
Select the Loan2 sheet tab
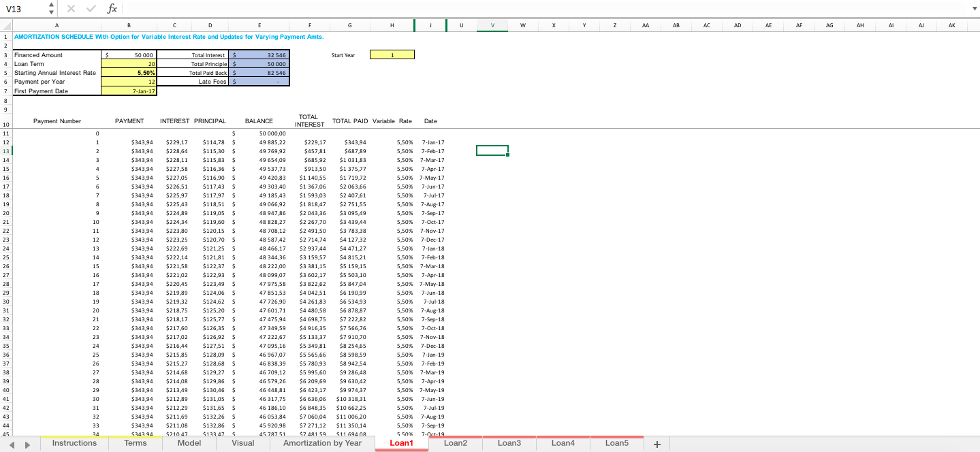coord(455,443)
